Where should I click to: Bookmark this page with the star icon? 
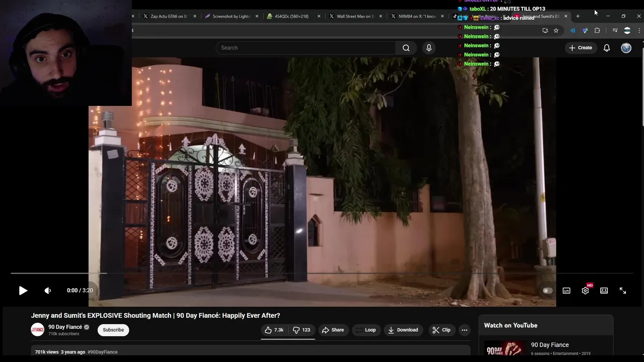556,31
